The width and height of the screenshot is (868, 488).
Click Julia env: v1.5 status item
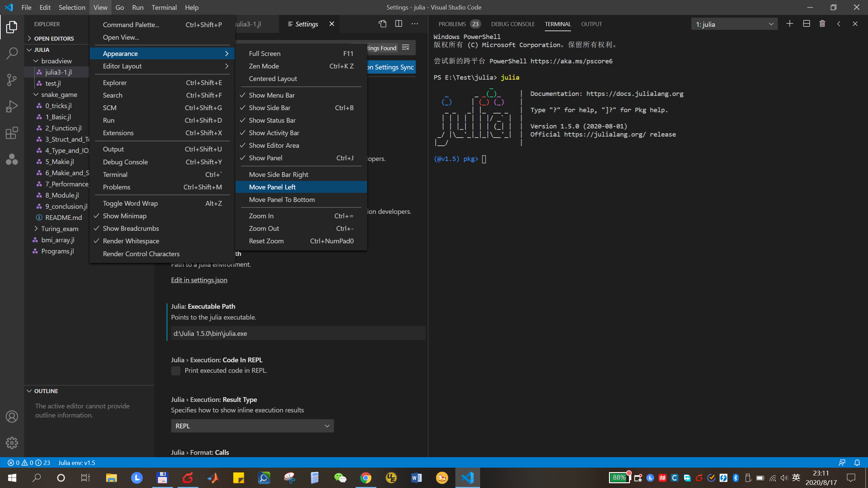77,463
